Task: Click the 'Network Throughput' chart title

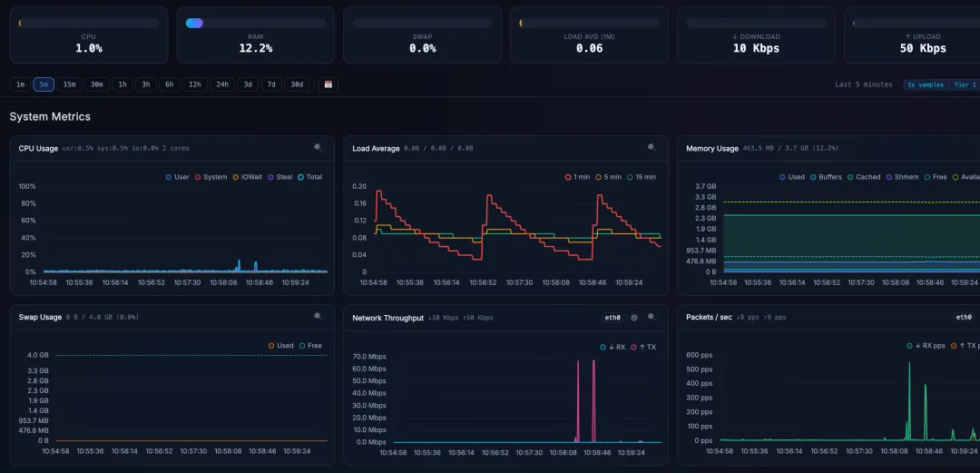Action: click(x=388, y=318)
